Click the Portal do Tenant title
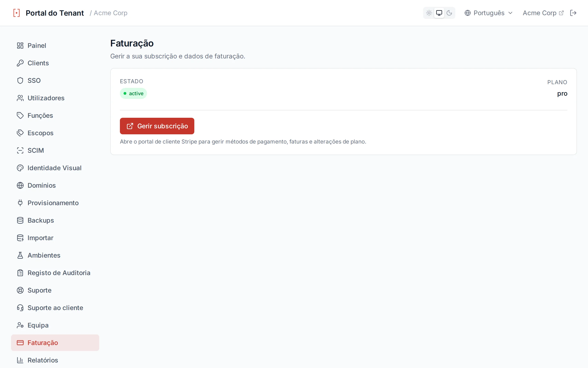The image size is (588, 368). tap(55, 13)
